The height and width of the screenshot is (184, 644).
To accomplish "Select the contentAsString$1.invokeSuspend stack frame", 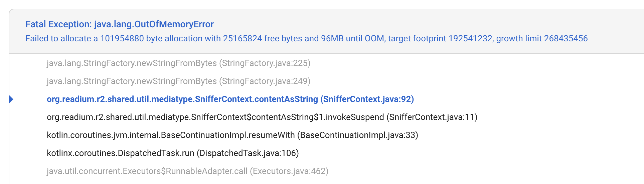I will pos(215,117).
